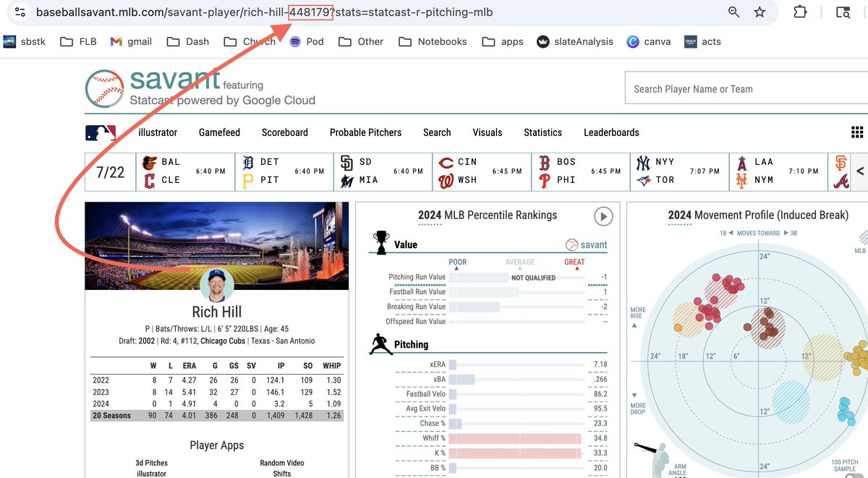Click the xERA value 7.18
The image size is (868, 478).
point(600,364)
